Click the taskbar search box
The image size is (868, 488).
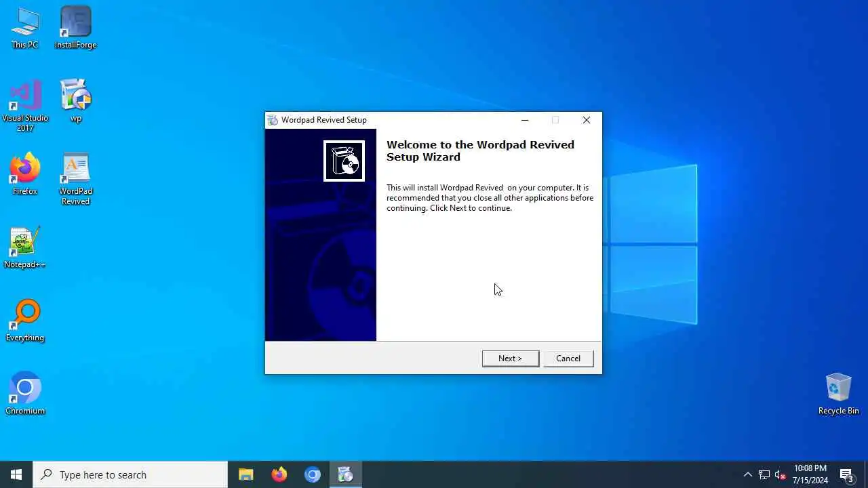point(130,474)
